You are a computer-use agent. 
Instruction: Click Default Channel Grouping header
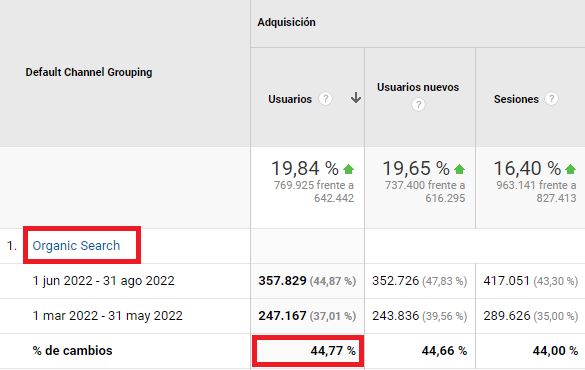[89, 72]
